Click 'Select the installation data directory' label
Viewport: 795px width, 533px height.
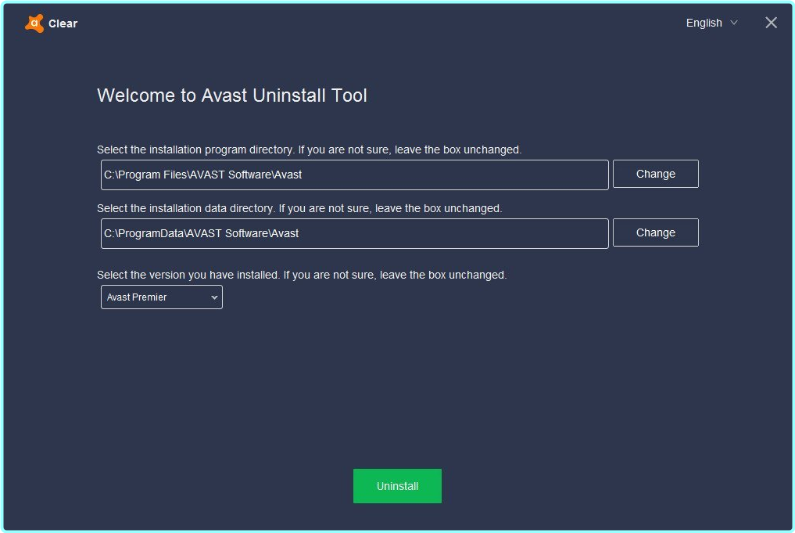click(299, 208)
